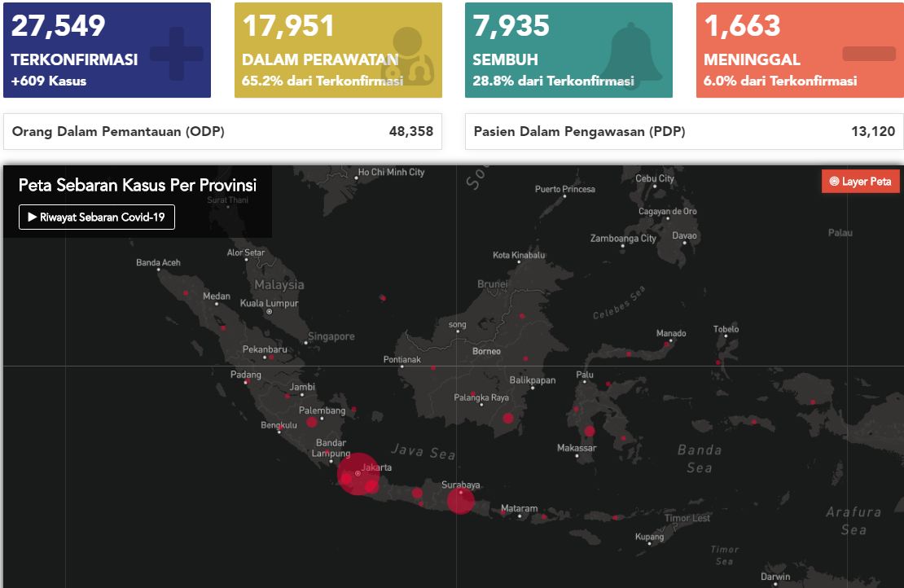Viewport: 904px width, 588px height.
Task: Click the 6.0% dari Terkonfirmasi text
Action: [780, 81]
